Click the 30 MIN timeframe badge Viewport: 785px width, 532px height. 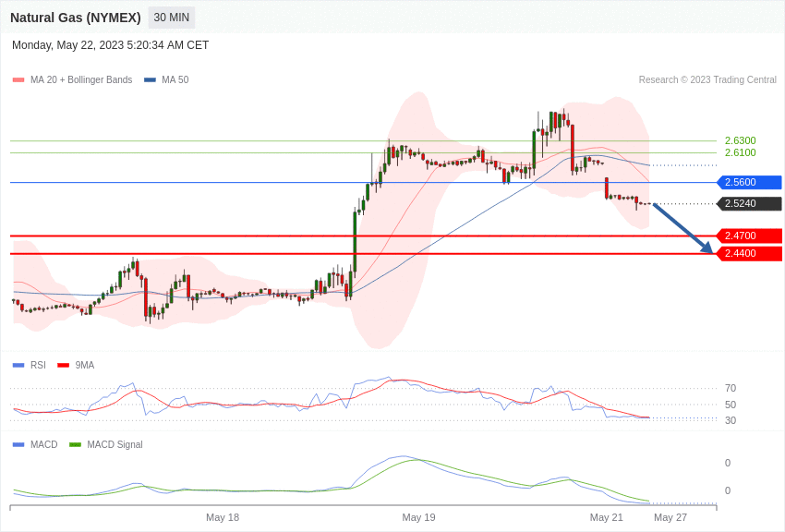click(x=171, y=18)
